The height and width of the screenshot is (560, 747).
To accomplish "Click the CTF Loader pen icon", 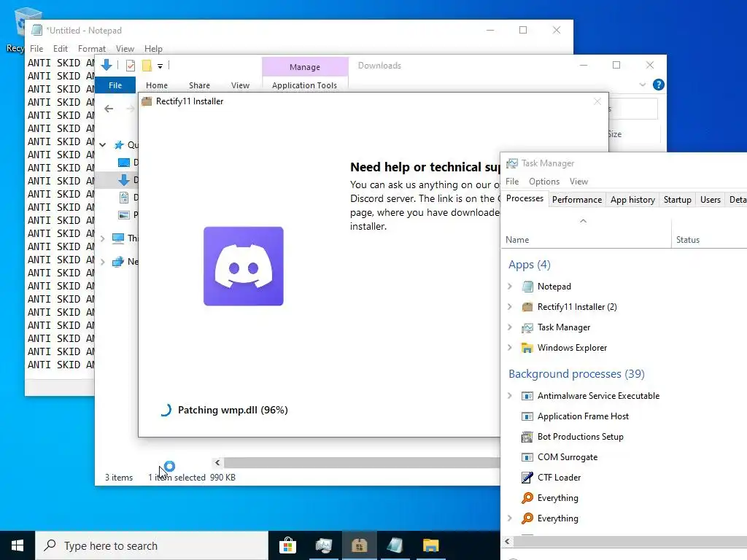I will [x=527, y=477].
